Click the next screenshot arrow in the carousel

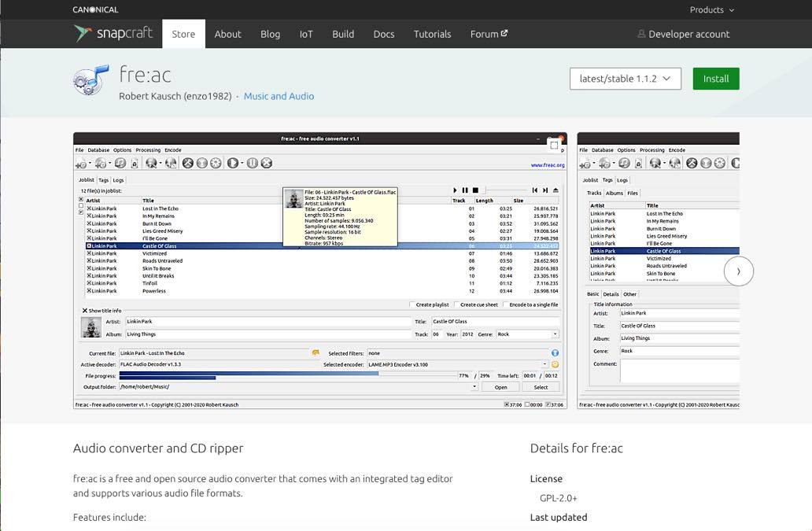pyautogui.click(x=738, y=271)
